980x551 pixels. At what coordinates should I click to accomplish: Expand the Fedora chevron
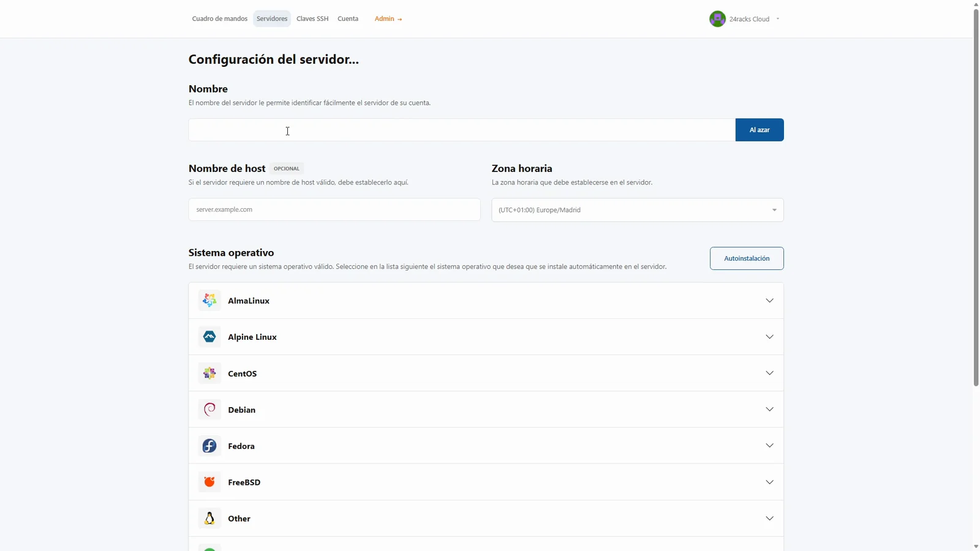click(769, 446)
